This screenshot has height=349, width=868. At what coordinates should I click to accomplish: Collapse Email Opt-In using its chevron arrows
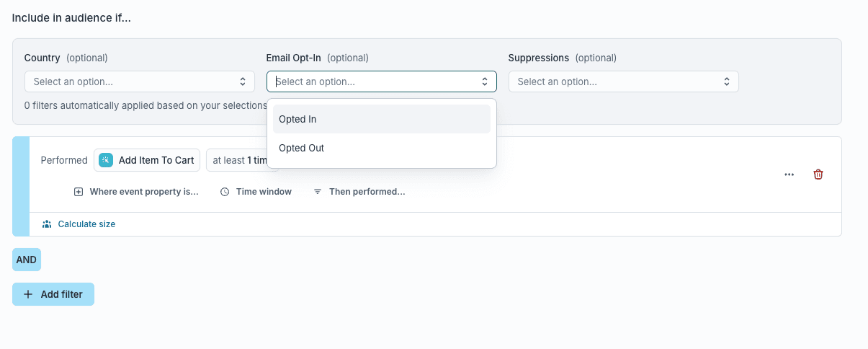(485, 81)
